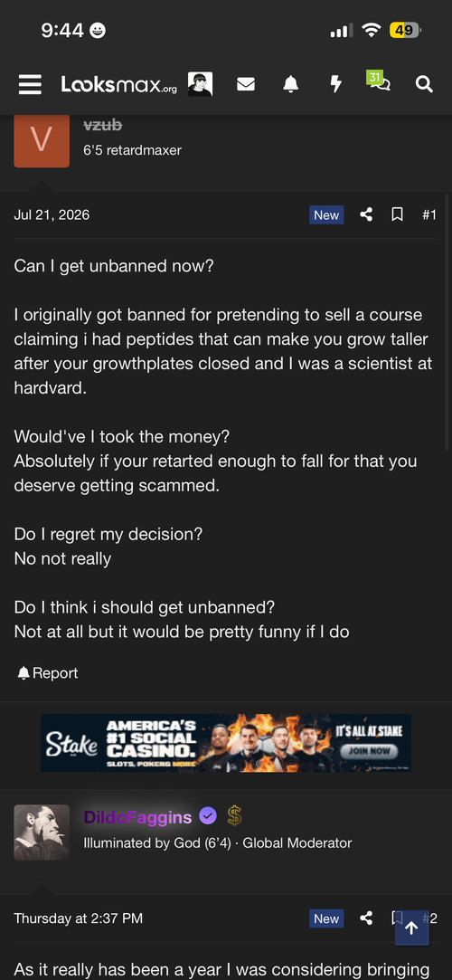452x980 pixels.
Task: Share the Thursday 2:37 PM post
Action: tap(366, 918)
